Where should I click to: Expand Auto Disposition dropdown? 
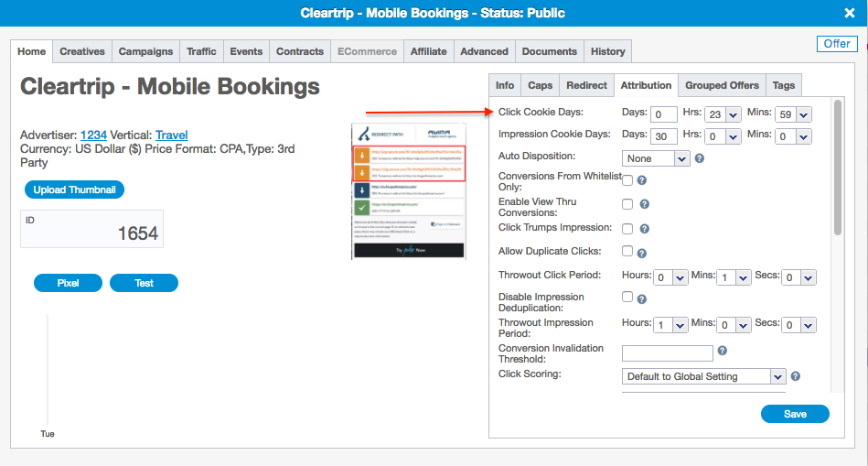coord(682,159)
